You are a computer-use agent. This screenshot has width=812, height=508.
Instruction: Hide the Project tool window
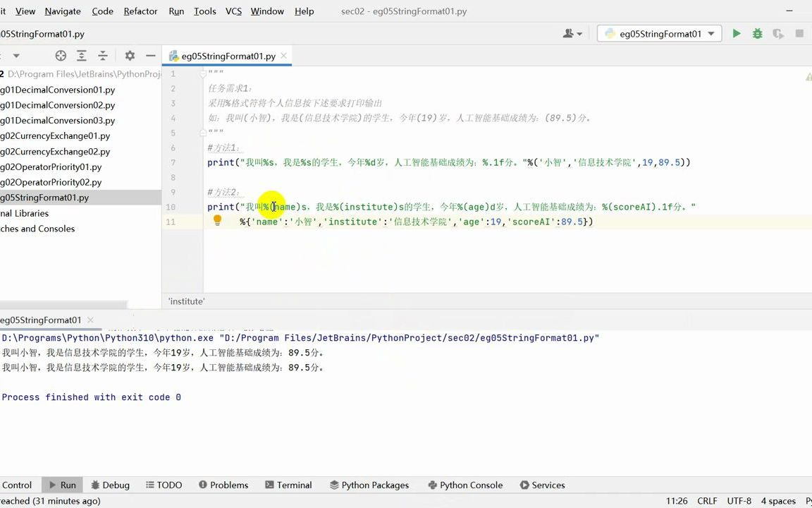[151, 55]
